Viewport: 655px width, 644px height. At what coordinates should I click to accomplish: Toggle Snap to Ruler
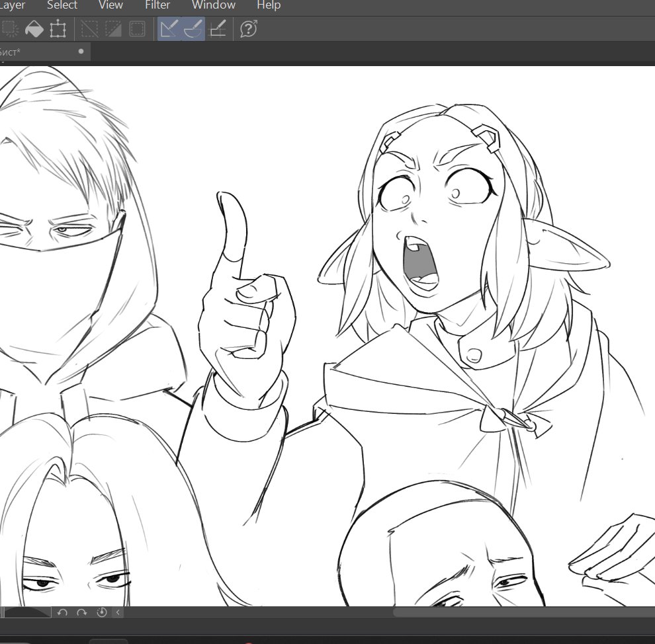tap(169, 29)
